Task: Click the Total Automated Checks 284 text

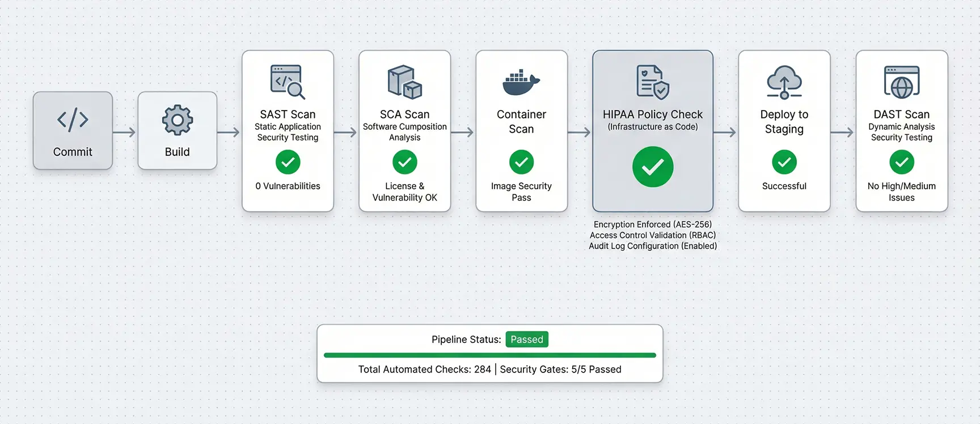Action: (424, 370)
